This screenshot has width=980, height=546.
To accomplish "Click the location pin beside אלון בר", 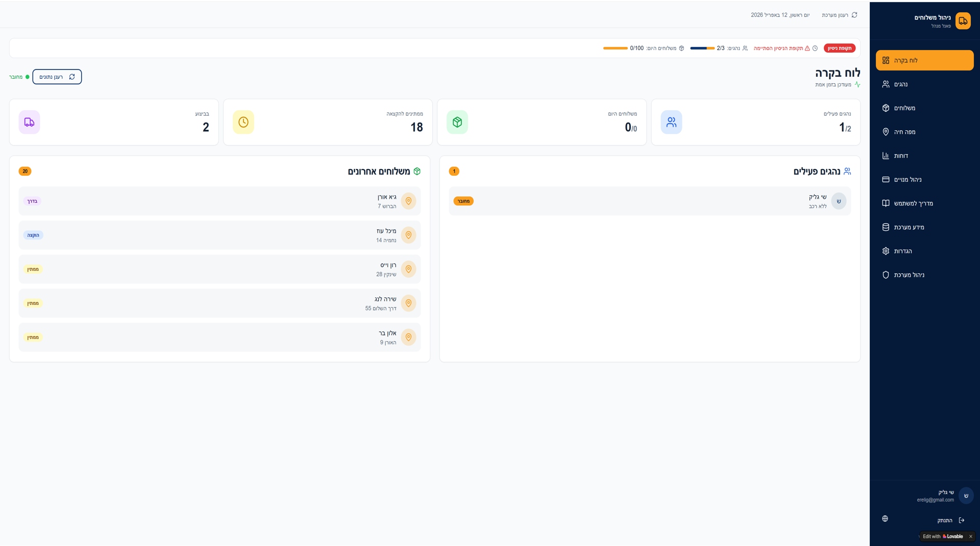I will click(408, 338).
